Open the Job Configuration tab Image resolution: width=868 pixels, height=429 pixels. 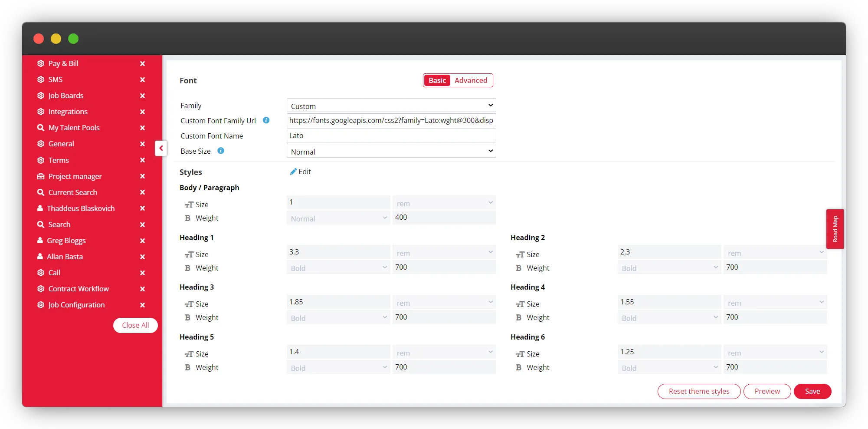tap(76, 305)
